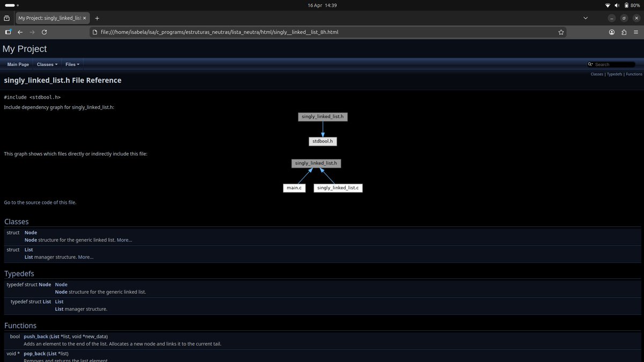
Task: Click the sidebar toggle icon with blue dot
Action: pyautogui.click(x=8, y=32)
